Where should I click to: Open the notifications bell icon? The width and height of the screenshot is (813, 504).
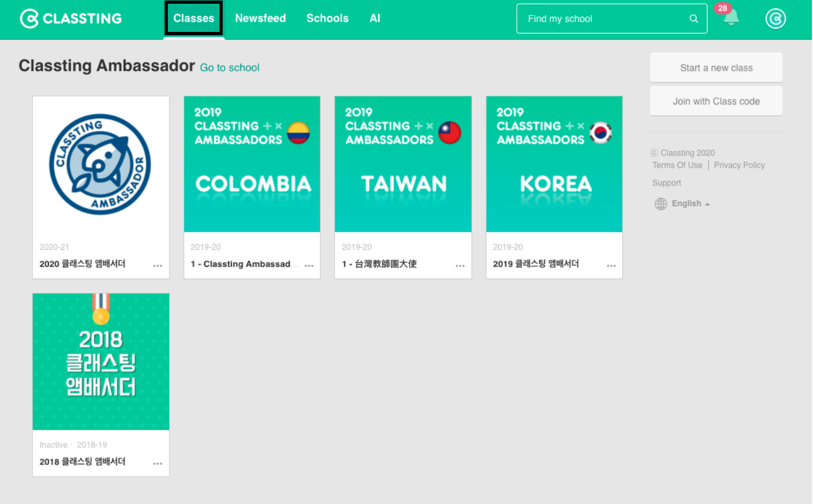(x=731, y=18)
